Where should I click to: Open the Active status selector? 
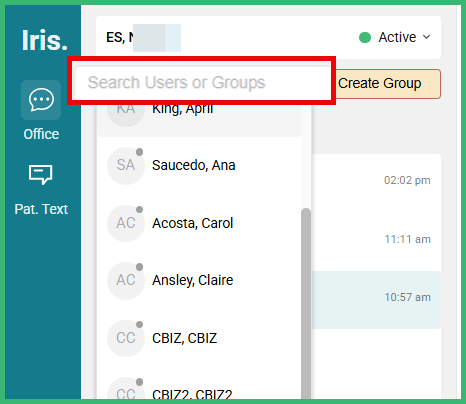pos(395,37)
